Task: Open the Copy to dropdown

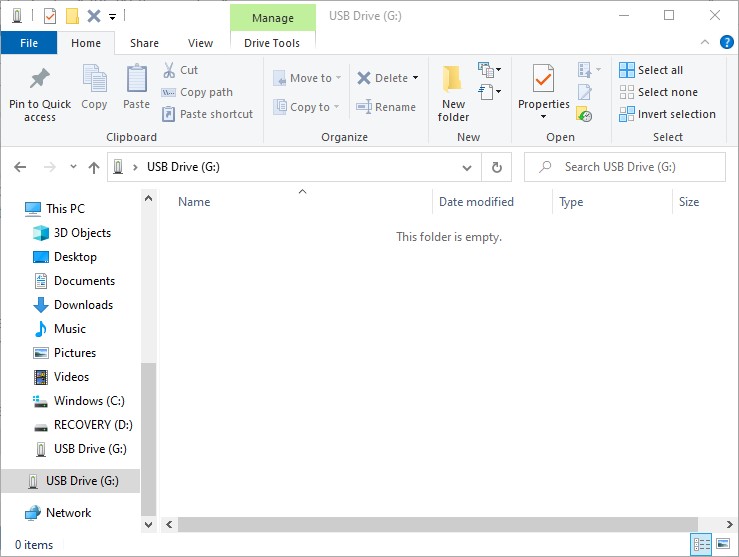Action: [307, 107]
